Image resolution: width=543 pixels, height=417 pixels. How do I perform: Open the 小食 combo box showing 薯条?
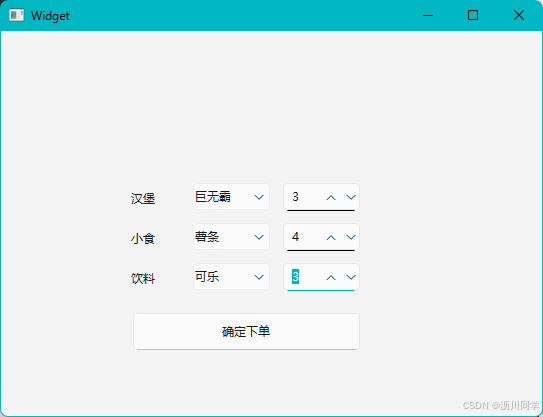231,237
